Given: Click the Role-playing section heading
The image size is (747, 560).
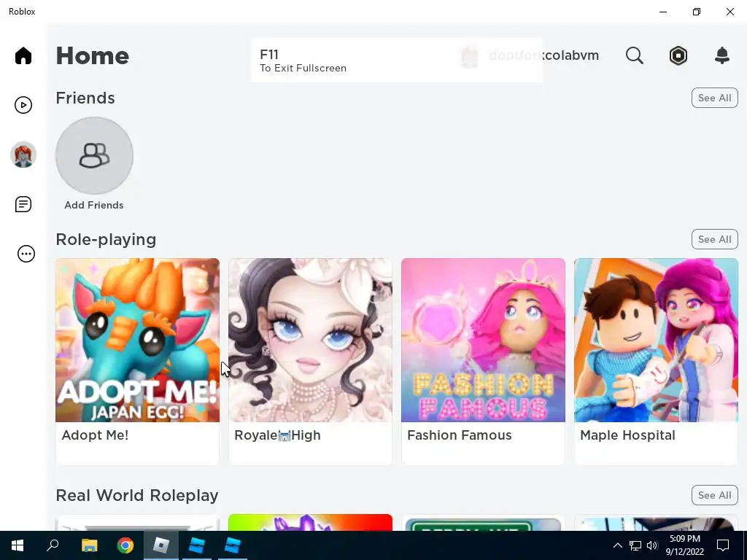Looking at the screenshot, I should (x=106, y=239).
